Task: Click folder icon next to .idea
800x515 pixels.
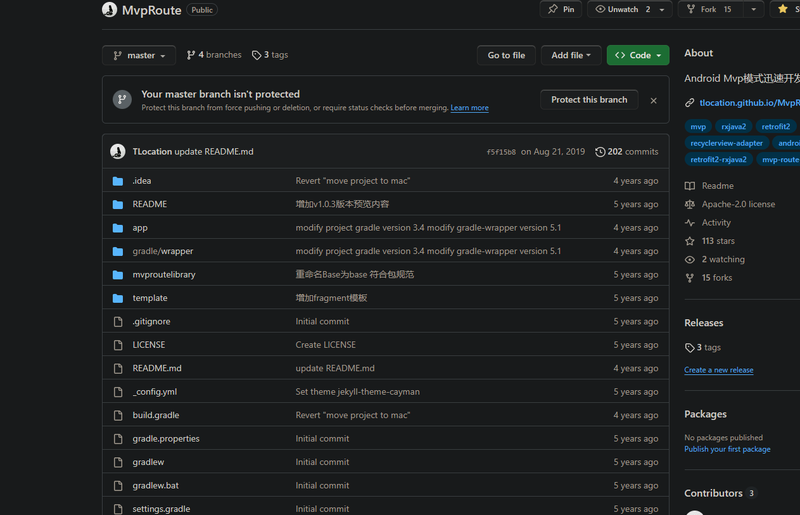Action: 118,181
